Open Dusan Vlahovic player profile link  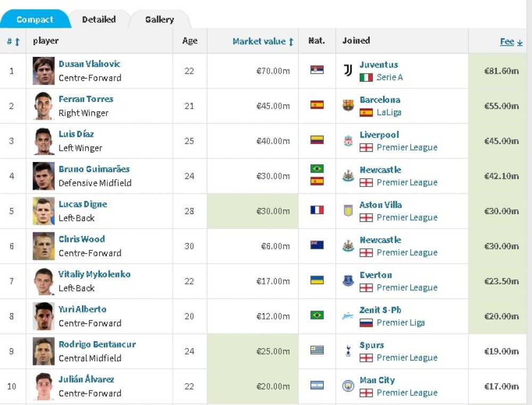click(x=89, y=64)
